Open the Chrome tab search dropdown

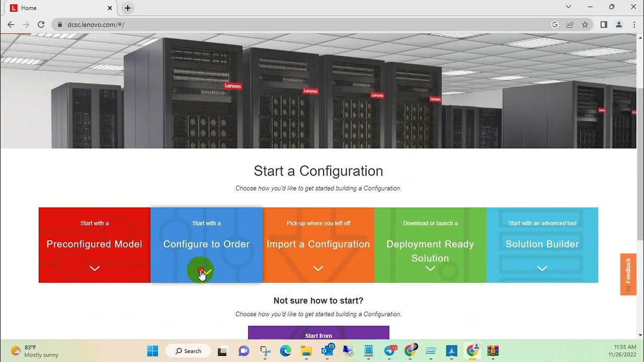tap(569, 7)
